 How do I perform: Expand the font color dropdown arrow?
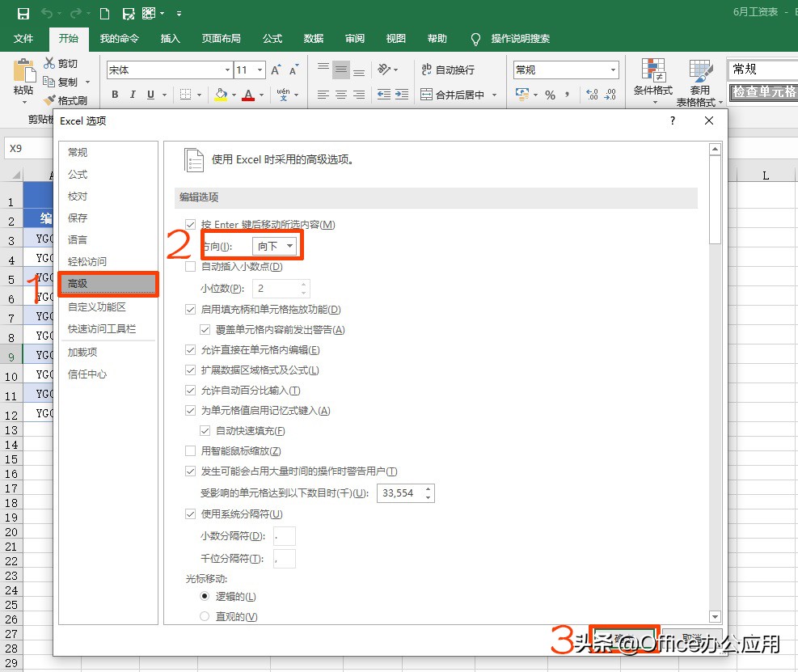(262, 95)
